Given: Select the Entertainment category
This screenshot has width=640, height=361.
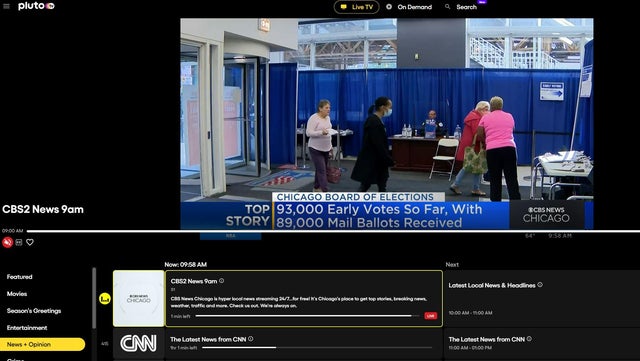Looking at the screenshot, I should tap(27, 328).
